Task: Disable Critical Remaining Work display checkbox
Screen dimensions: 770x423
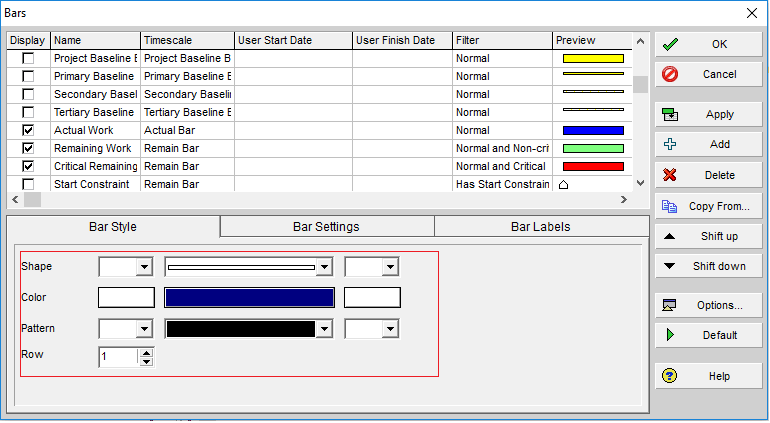Action: point(28,167)
